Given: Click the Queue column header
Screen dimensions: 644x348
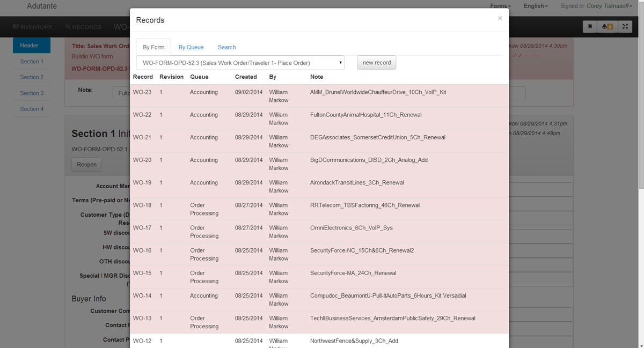Looking at the screenshot, I should pos(199,77).
